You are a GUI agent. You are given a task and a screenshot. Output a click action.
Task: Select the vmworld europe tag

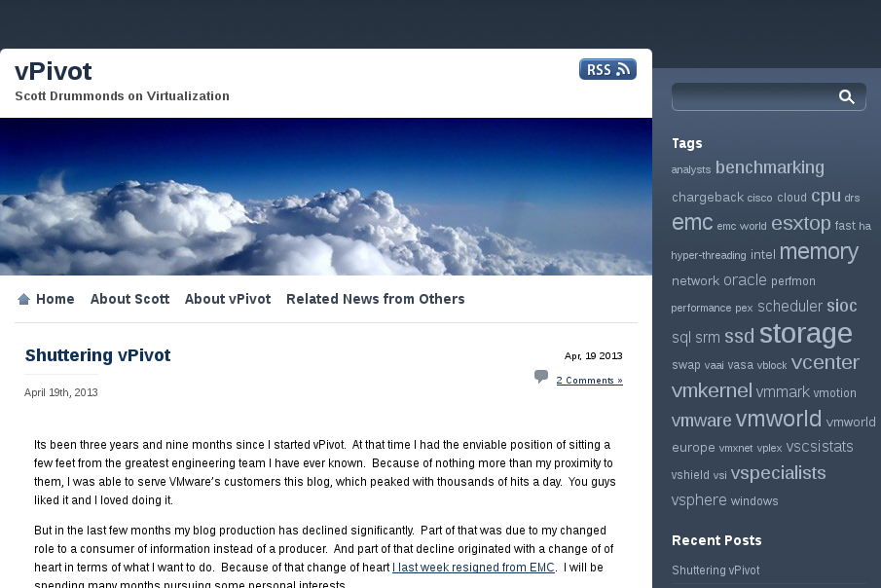click(773, 434)
